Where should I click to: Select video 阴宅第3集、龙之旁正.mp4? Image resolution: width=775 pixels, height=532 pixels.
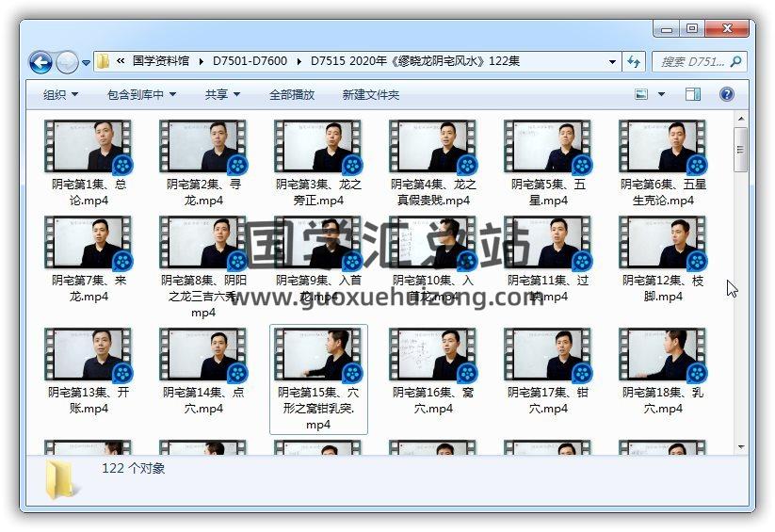point(318,163)
